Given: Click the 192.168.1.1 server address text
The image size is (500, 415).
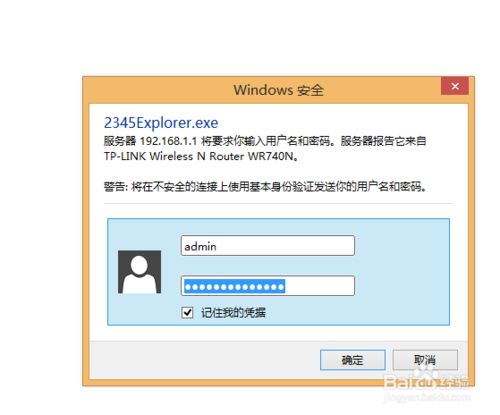Looking at the screenshot, I should 168,141.
